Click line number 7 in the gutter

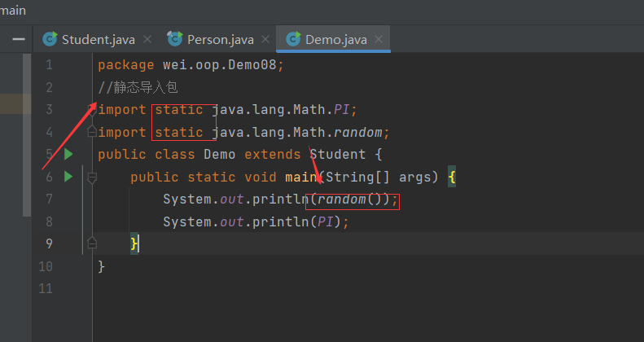[x=48, y=199]
